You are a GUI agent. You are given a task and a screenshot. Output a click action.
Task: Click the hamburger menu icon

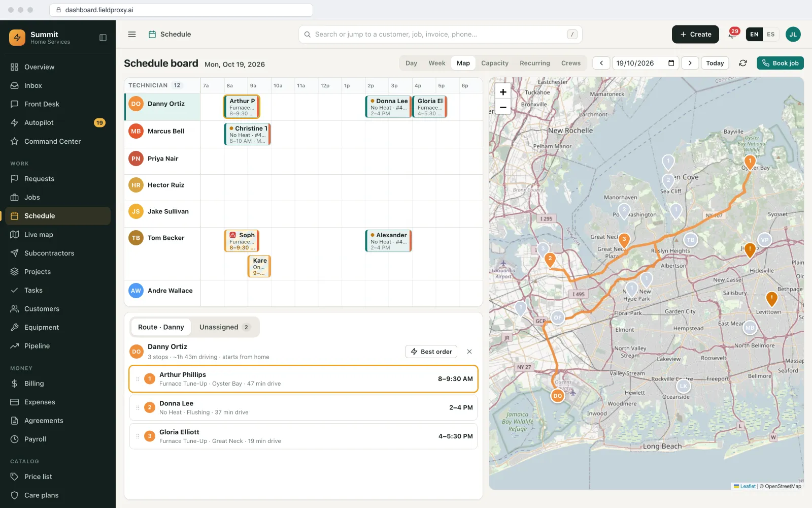(132, 35)
